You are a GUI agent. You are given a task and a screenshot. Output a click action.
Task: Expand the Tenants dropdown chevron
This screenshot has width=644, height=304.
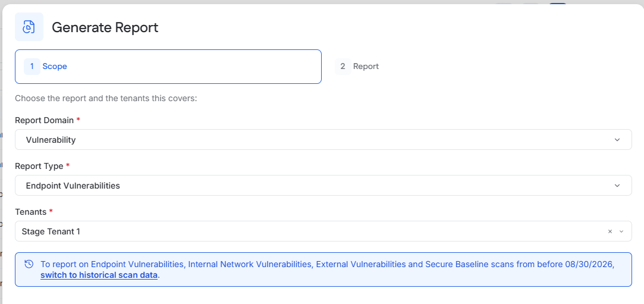pos(621,231)
